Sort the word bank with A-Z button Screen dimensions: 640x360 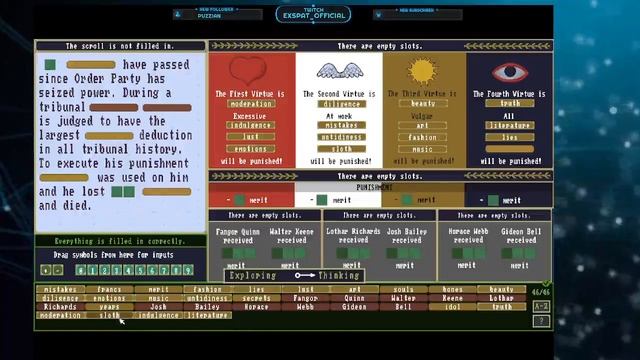point(541,306)
